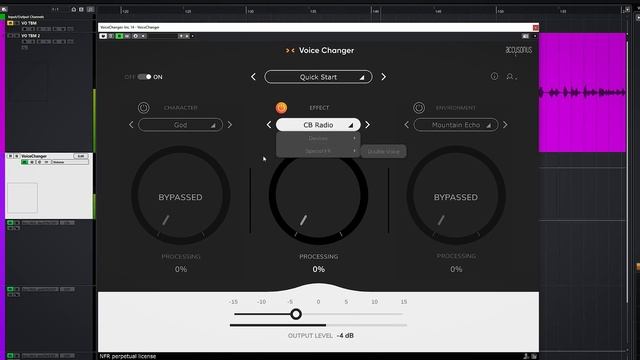Select the VoiceChanger track in track list
The image size is (640, 360).
[34, 156]
